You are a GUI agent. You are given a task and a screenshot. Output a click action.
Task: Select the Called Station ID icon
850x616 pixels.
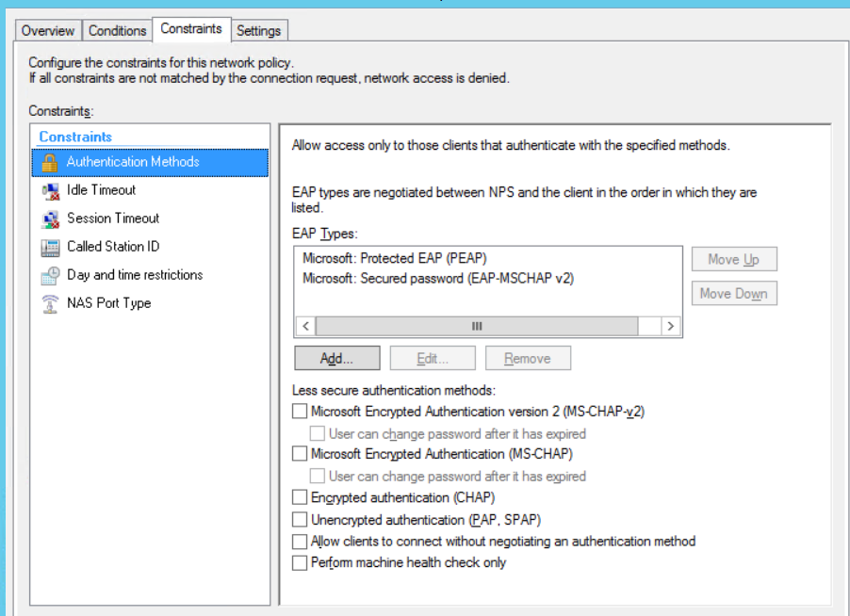(x=50, y=247)
